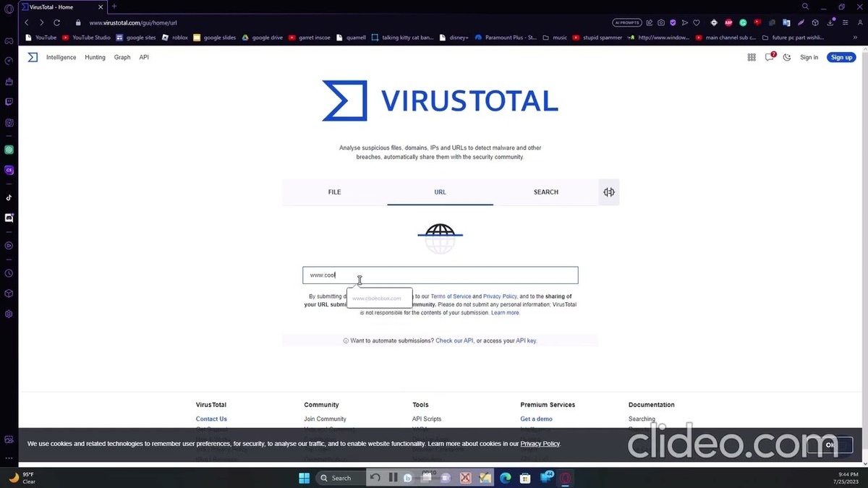
Task: Open the API key link
Action: click(x=526, y=341)
